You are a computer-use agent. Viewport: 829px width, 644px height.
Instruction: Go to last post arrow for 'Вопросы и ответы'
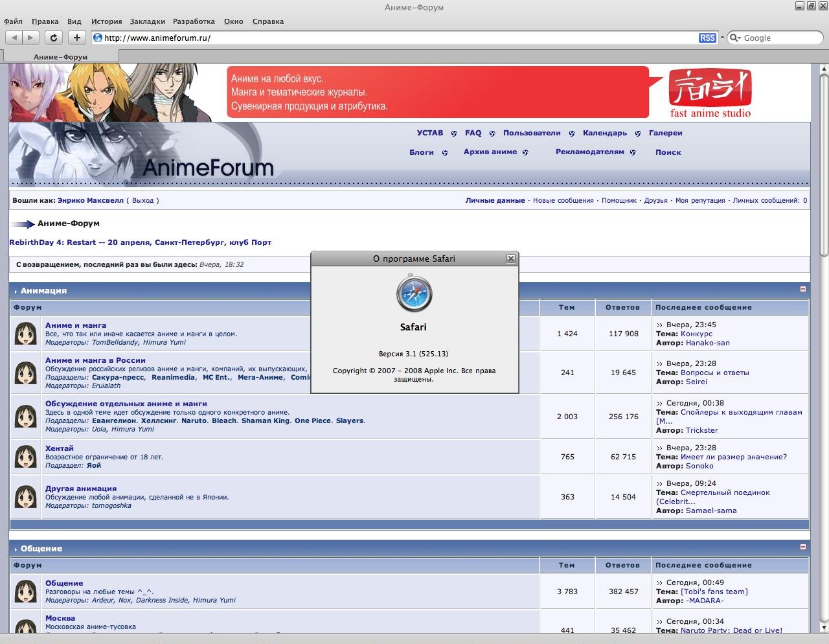[x=660, y=364]
